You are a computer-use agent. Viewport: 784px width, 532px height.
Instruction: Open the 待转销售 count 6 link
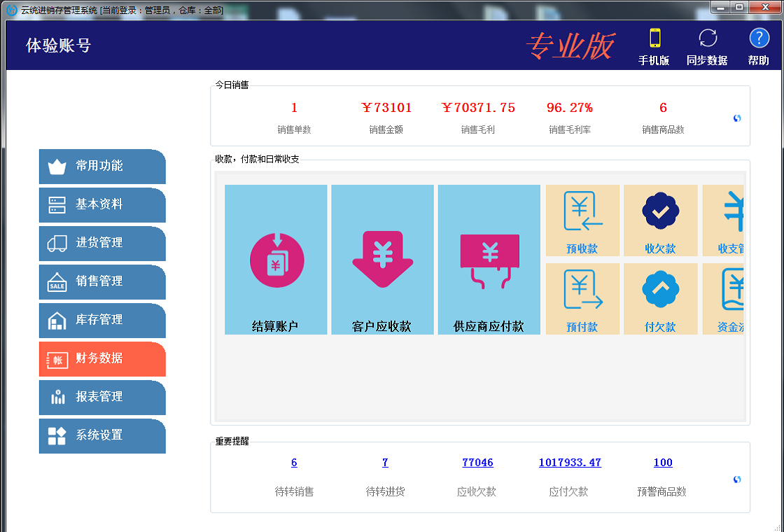click(294, 463)
